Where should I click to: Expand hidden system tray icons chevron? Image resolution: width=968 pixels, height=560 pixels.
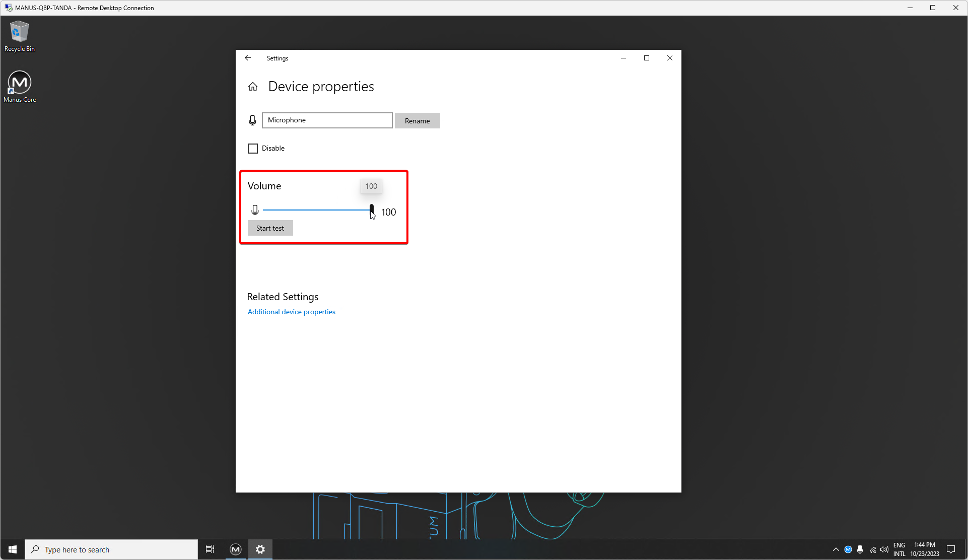coord(836,549)
